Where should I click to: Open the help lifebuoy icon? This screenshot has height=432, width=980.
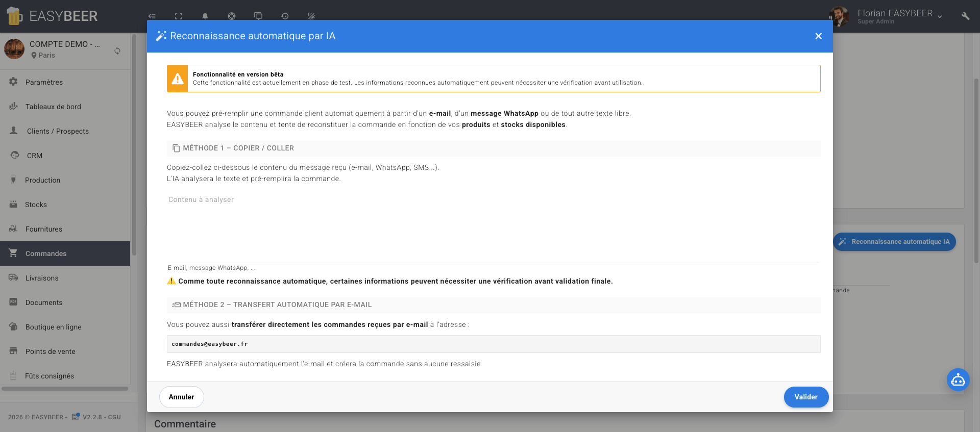click(232, 16)
